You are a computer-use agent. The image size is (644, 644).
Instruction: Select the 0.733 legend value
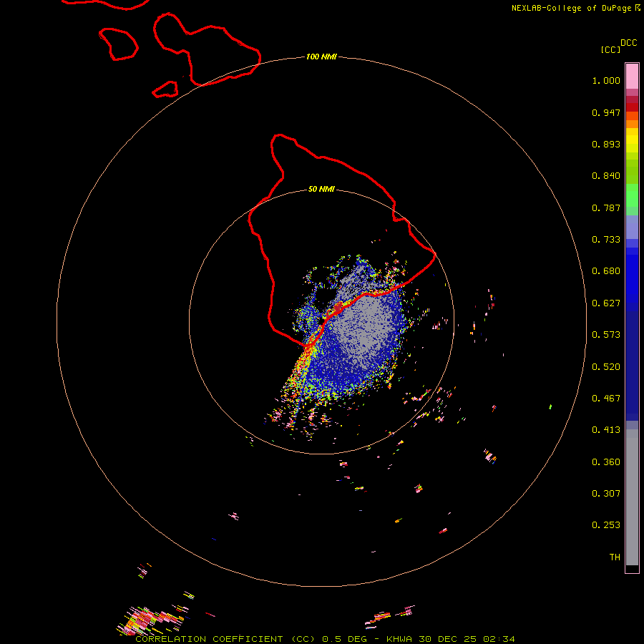click(606, 240)
